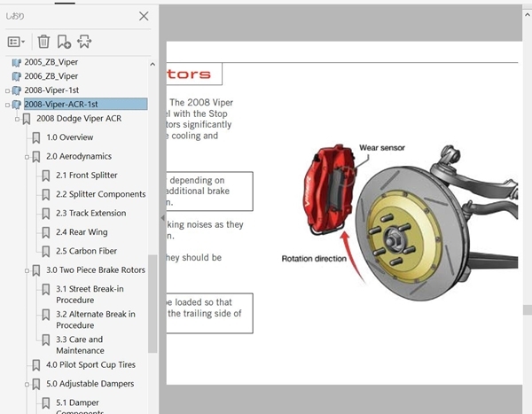Click the document scroll-up arrow
Screen dimensions: 532x414
528,14
